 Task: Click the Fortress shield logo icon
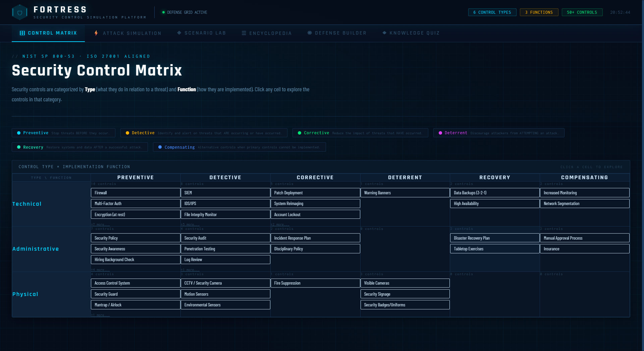[20, 12]
